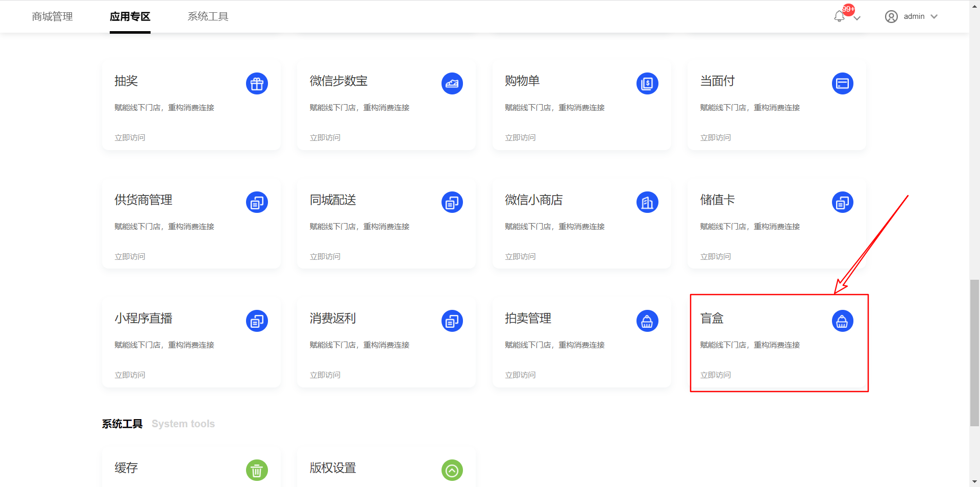
Task: Click 立即访问 under 消费返利
Action: point(325,375)
